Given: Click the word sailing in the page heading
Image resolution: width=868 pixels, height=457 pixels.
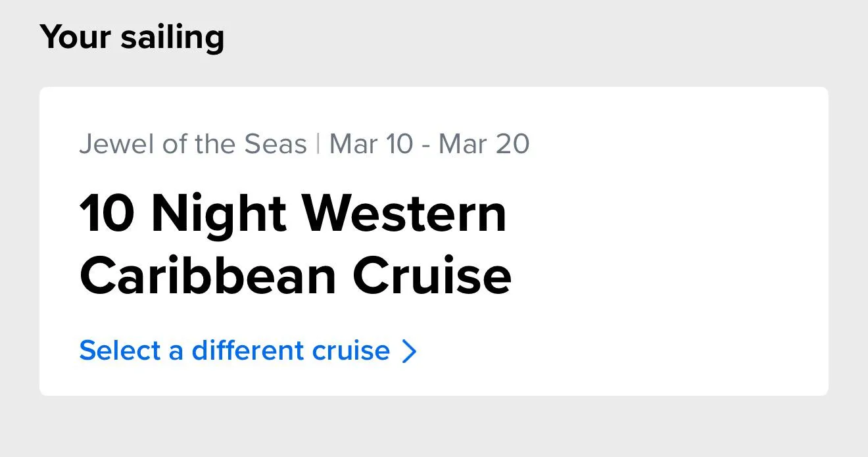Looking at the screenshot, I should click(172, 37).
